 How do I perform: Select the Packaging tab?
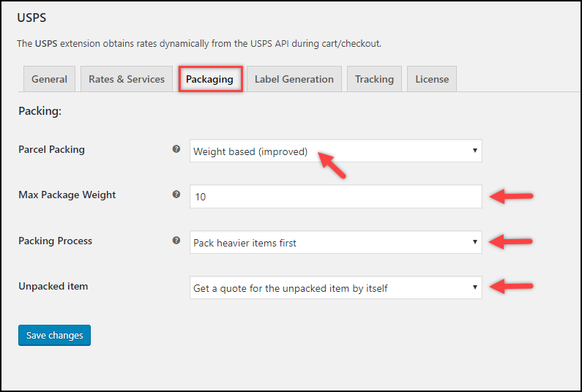point(210,79)
